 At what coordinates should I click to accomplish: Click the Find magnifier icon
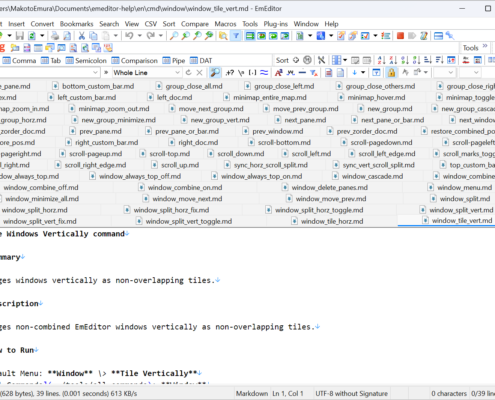click(x=174, y=36)
